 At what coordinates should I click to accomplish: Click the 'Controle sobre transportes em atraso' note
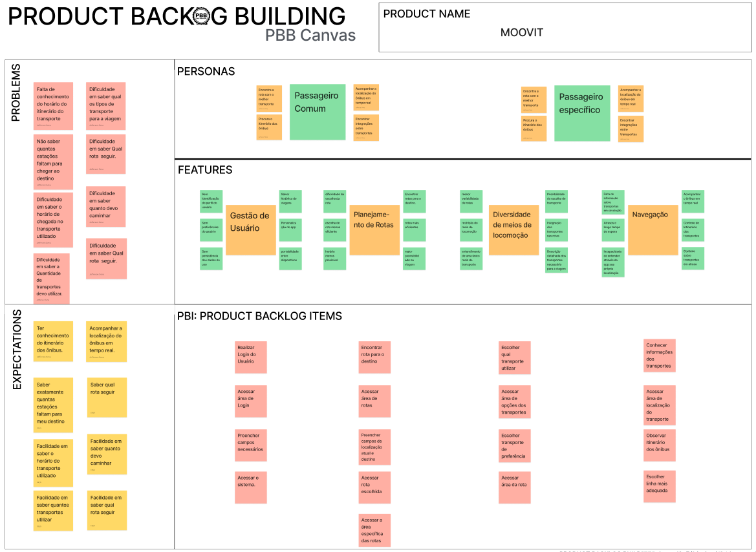pos(693,259)
